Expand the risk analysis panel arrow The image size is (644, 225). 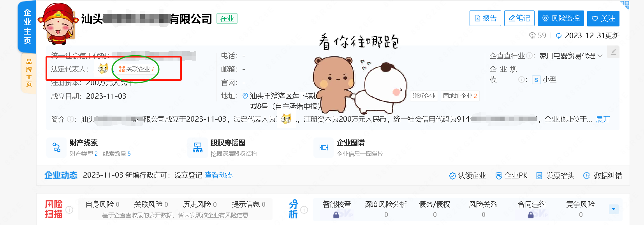[614, 209]
